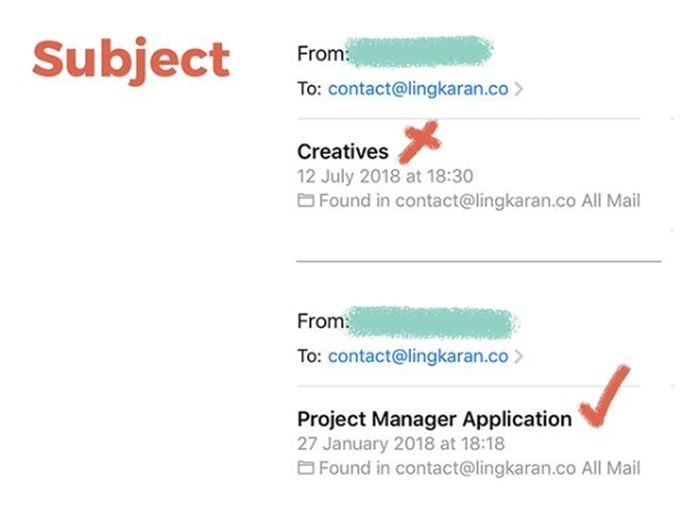This screenshot has width=700, height=518.
Task: Click the folder icon under the Creatives email
Action: [306, 201]
